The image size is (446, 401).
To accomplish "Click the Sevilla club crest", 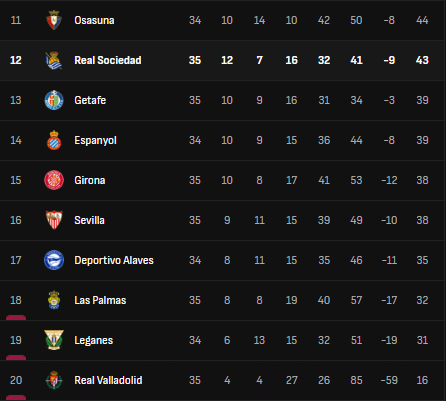I will 54,220.
